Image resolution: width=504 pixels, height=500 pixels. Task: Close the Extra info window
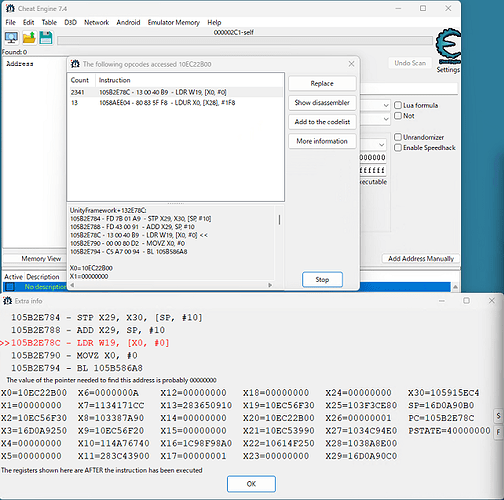pyautogui.click(x=492, y=300)
